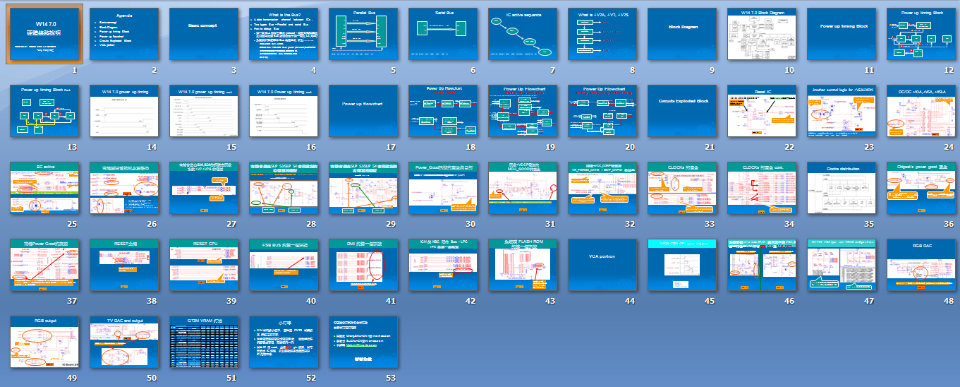Select the VGA portion slide 44

(x=602, y=265)
